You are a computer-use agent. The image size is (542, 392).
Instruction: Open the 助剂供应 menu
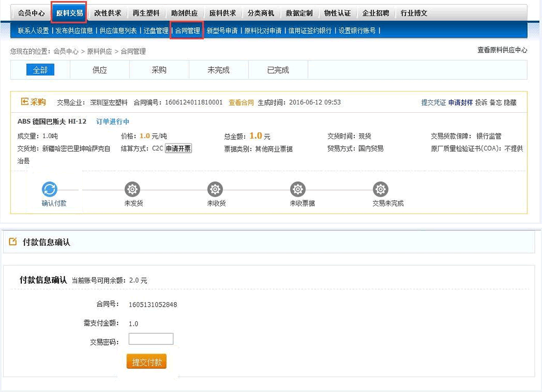point(184,13)
